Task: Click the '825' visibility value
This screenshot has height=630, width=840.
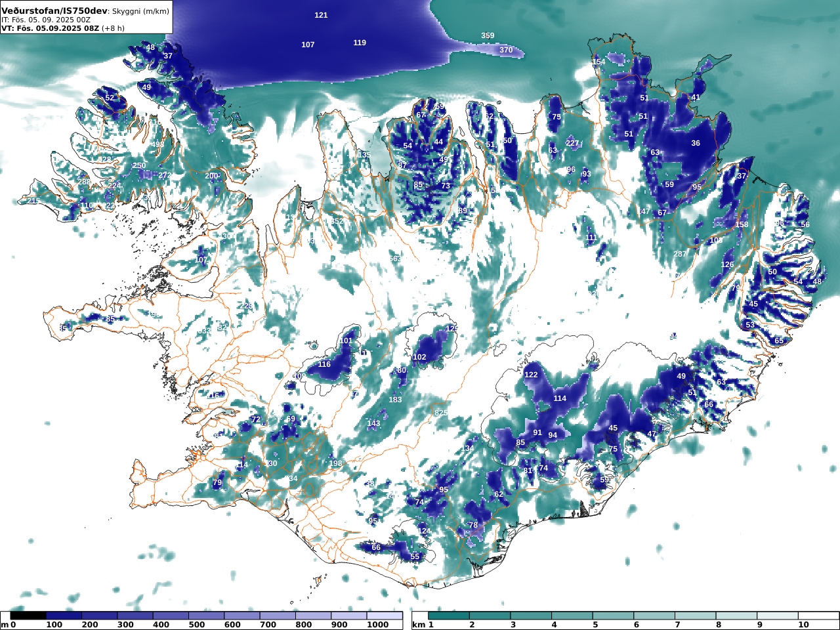Action: pos(441,412)
